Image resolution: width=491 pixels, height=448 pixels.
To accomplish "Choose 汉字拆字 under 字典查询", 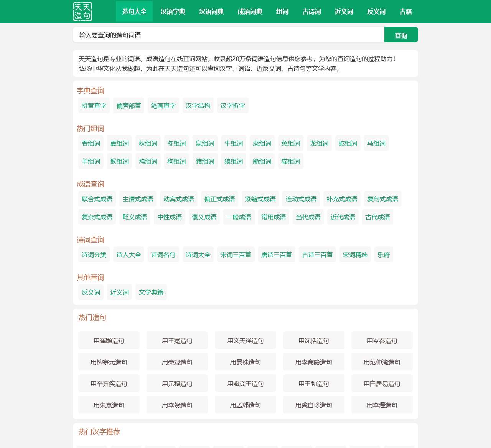I will pos(232,106).
